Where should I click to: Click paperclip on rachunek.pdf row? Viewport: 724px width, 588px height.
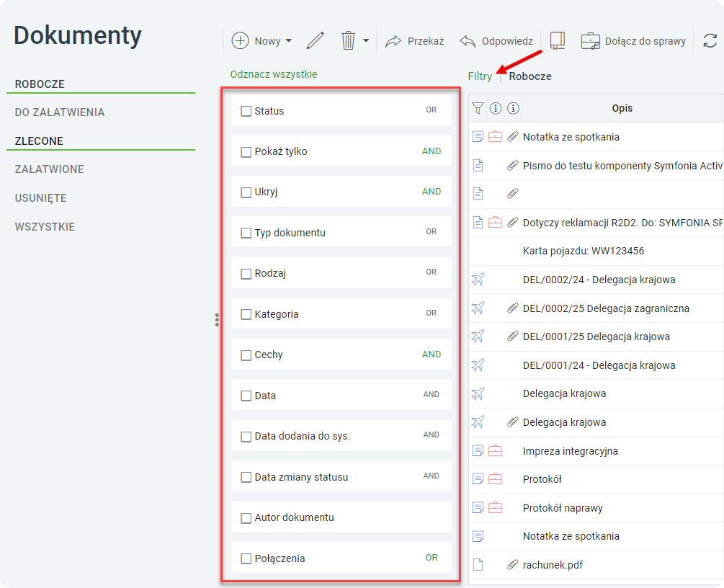coord(512,564)
